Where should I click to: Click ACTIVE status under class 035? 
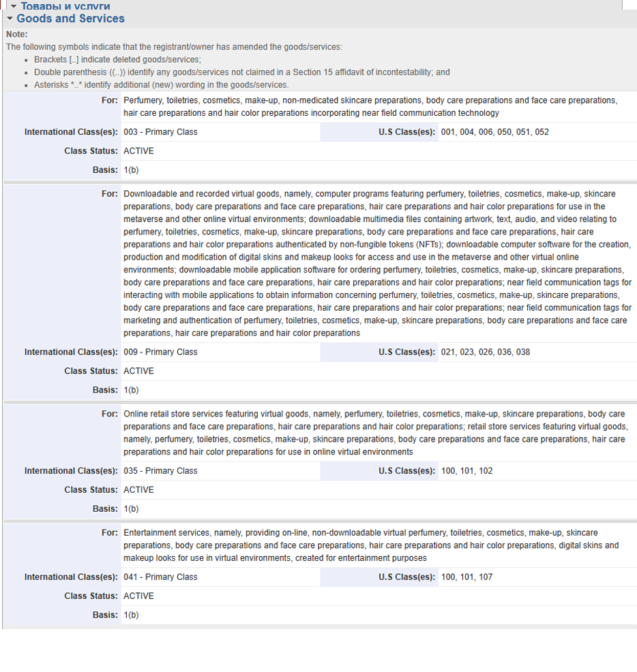click(138, 489)
